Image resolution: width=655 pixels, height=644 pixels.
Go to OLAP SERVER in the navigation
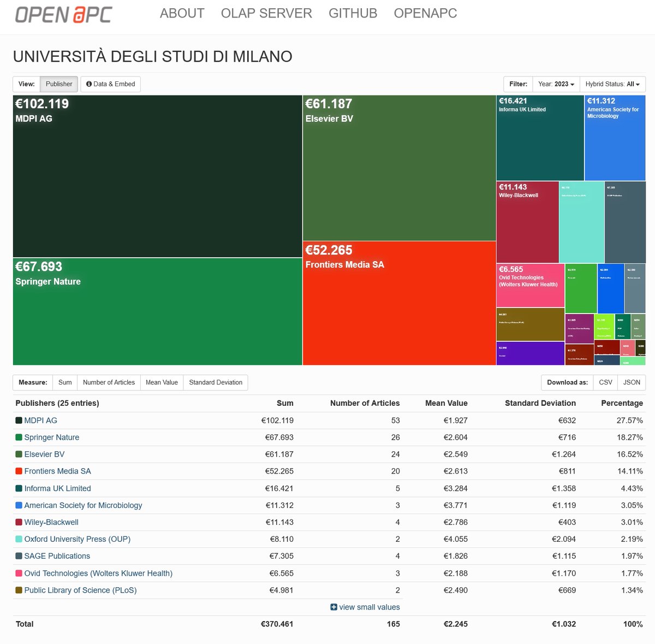(266, 13)
